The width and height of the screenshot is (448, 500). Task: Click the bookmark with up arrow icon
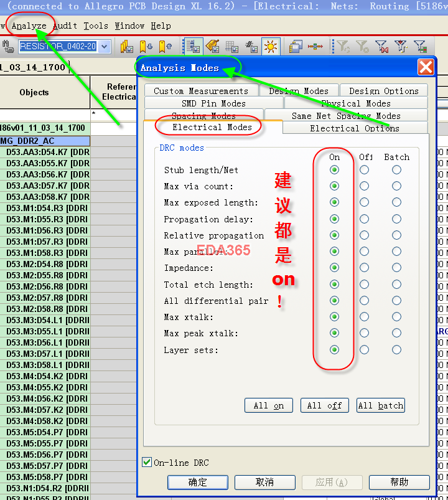165,47
